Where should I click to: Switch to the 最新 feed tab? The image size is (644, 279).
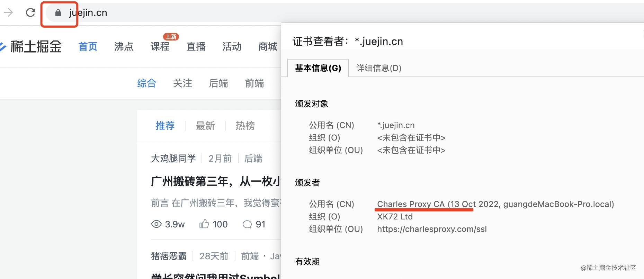205,126
